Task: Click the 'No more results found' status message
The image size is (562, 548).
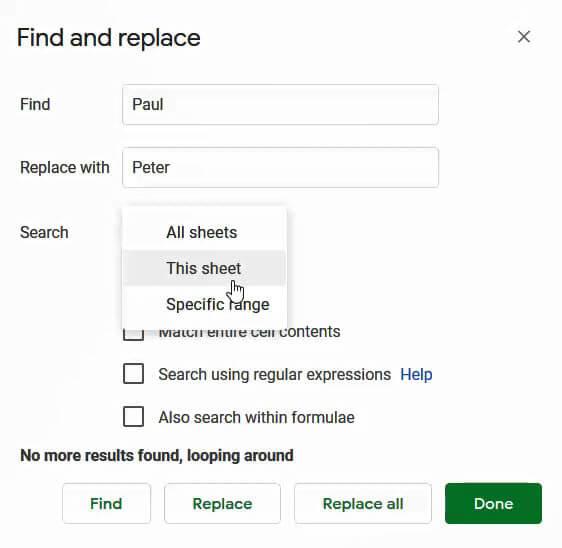Action: pos(157,456)
